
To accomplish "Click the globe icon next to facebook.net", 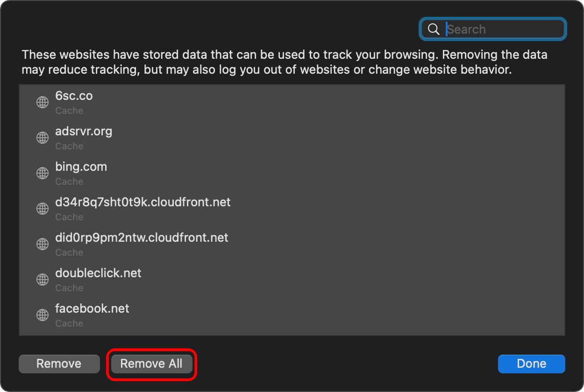I will [x=43, y=315].
